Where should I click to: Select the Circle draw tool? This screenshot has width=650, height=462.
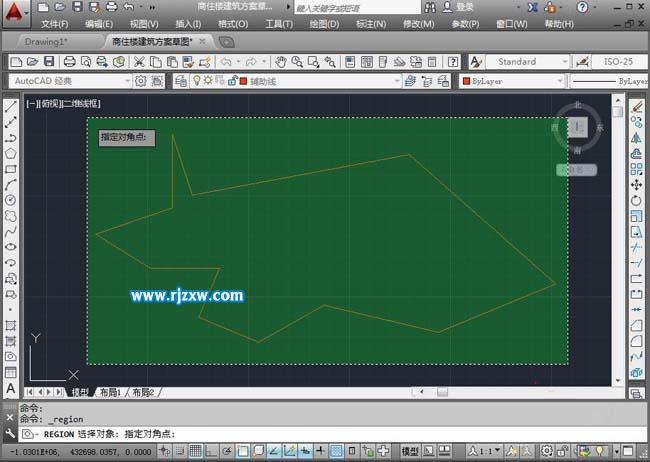10,200
